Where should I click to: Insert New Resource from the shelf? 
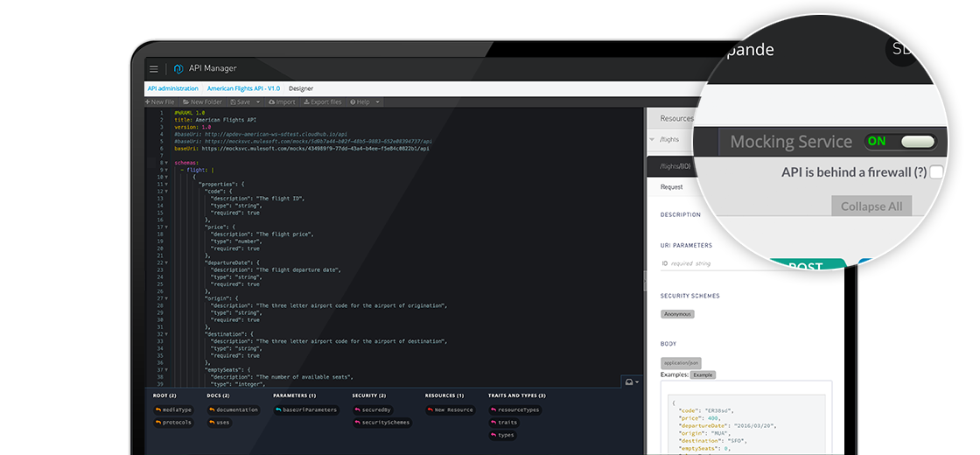coord(450,410)
